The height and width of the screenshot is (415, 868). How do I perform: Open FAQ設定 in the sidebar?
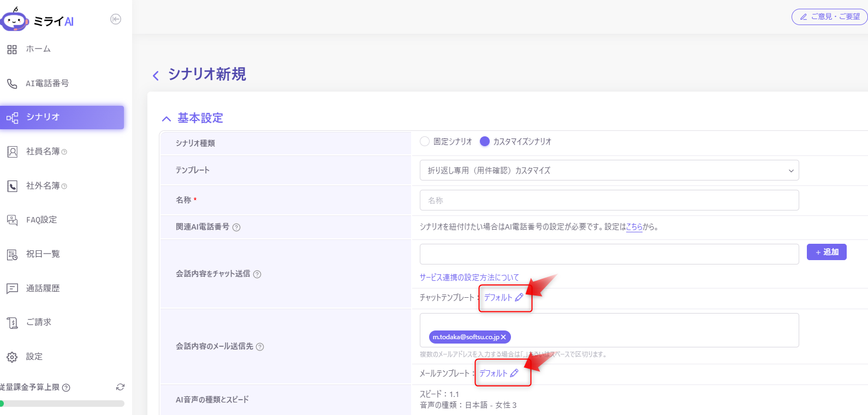41,220
